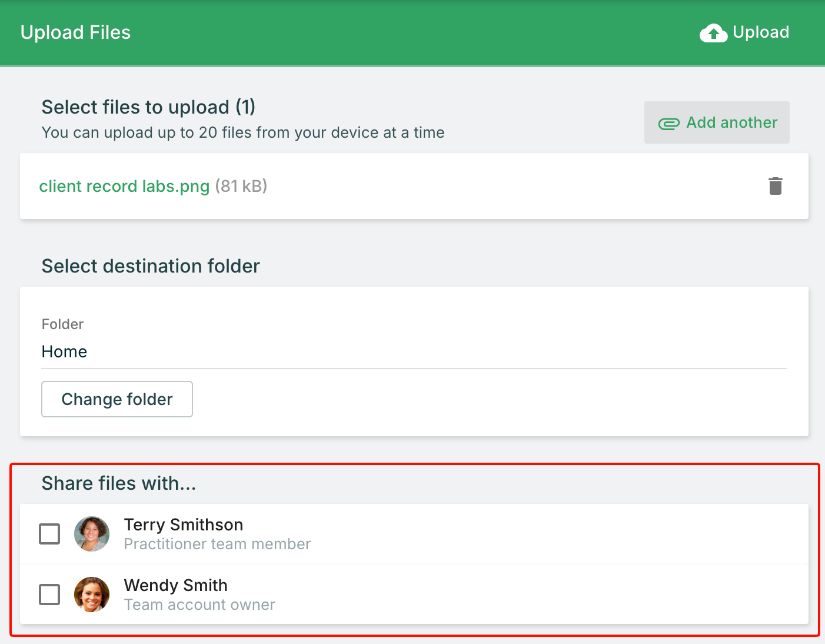825x644 pixels.
Task: Open the client record labs.png file link
Action: 124,187
